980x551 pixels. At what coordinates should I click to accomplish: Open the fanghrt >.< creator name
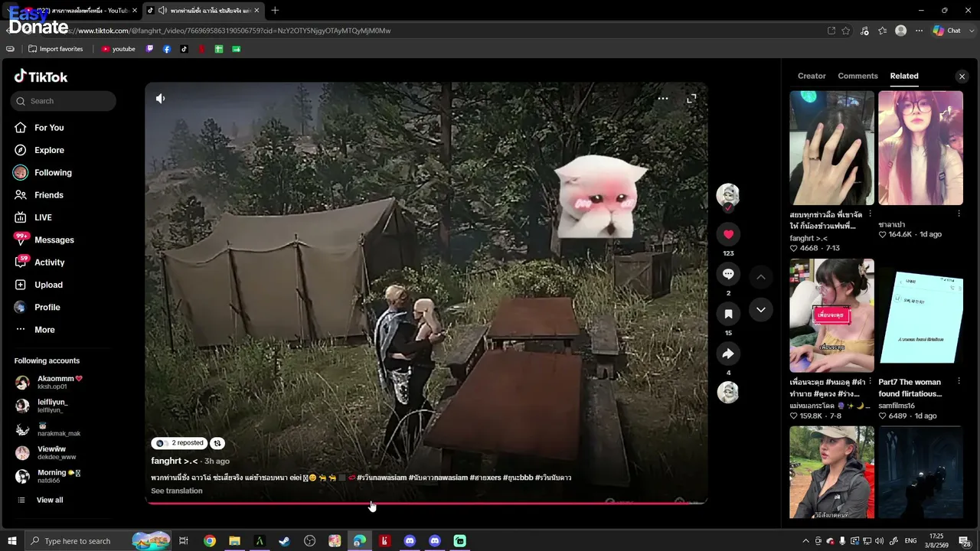[175, 461]
